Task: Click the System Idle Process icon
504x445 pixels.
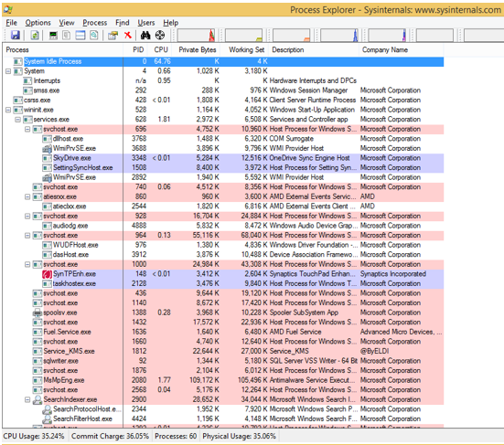Action: point(18,61)
